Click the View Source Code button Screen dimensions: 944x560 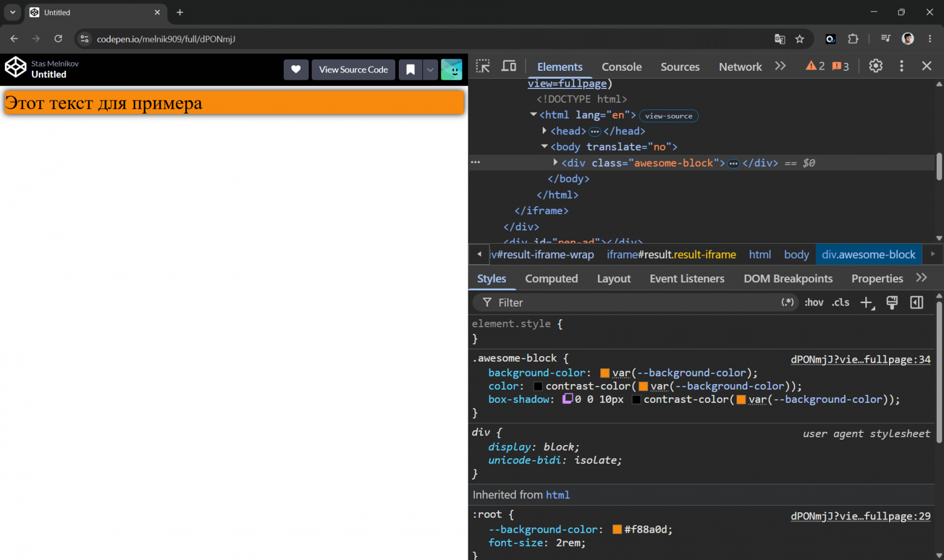pyautogui.click(x=353, y=70)
